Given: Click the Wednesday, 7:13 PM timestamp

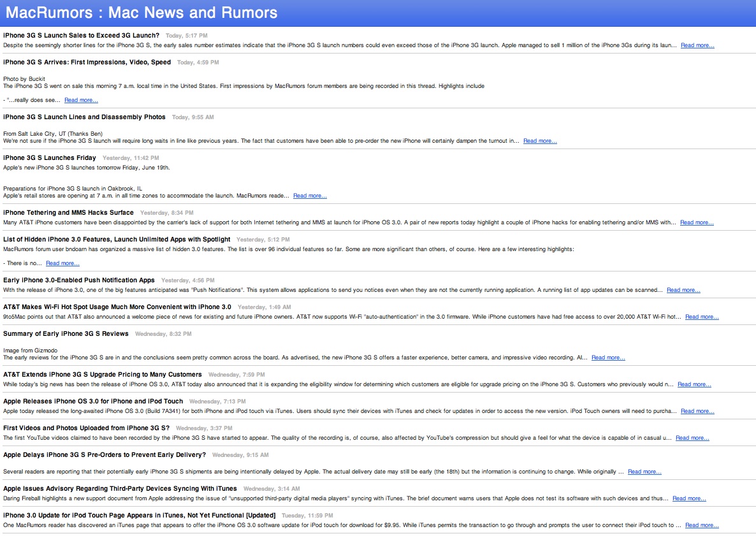Looking at the screenshot, I should coord(217,402).
